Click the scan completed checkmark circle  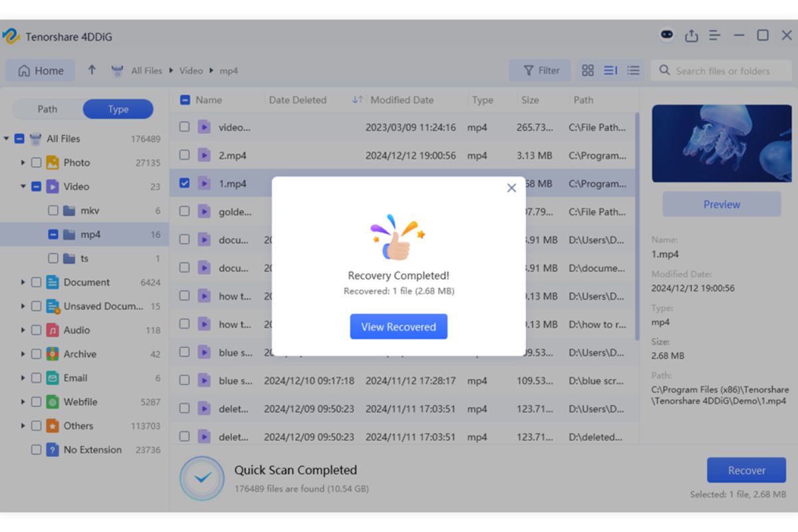point(203,477)
